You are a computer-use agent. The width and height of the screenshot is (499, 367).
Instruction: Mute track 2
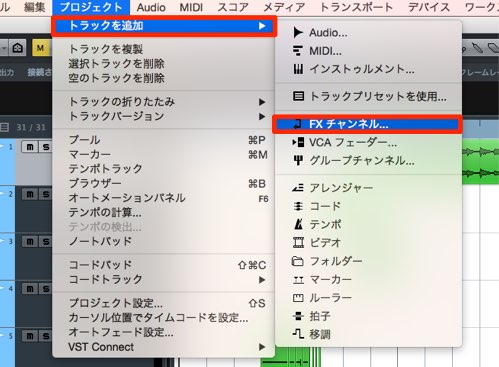[30, 194]
